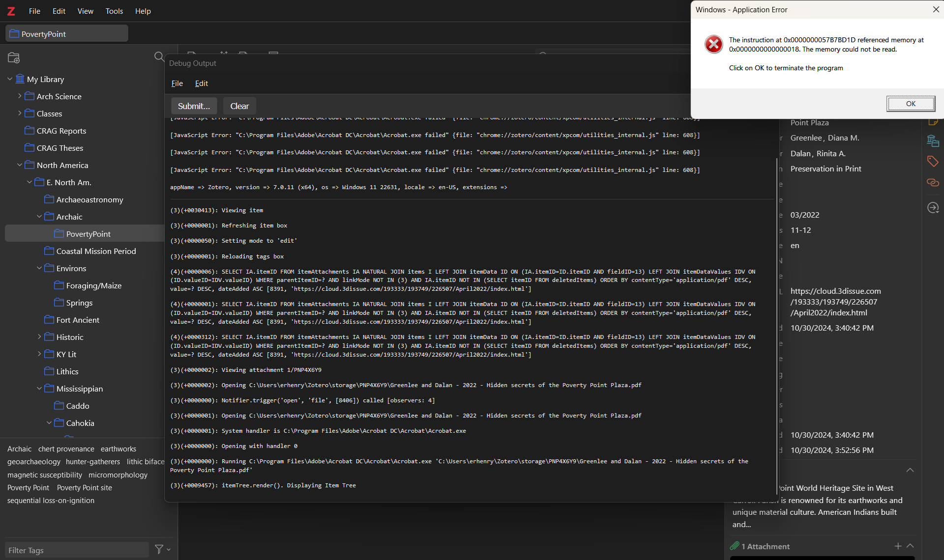Open the Related items link icon
This screenshot has height=560, width=944.
(933, 183)
